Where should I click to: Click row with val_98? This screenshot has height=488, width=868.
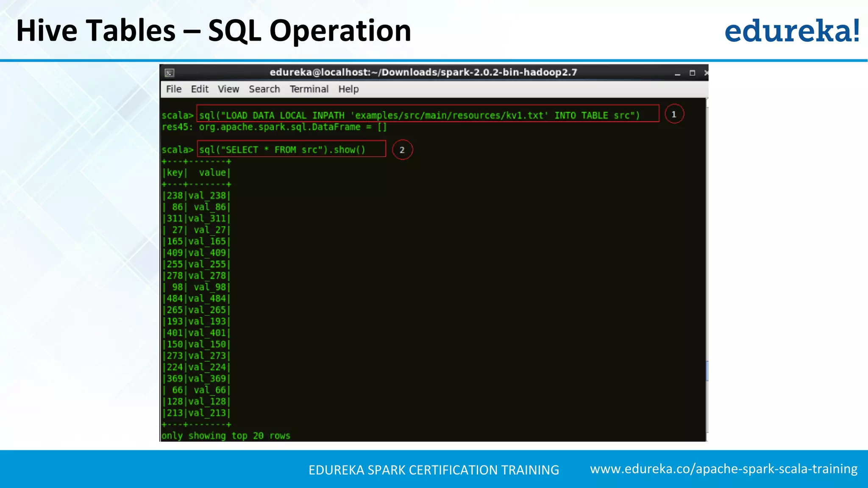coord(196,287)
